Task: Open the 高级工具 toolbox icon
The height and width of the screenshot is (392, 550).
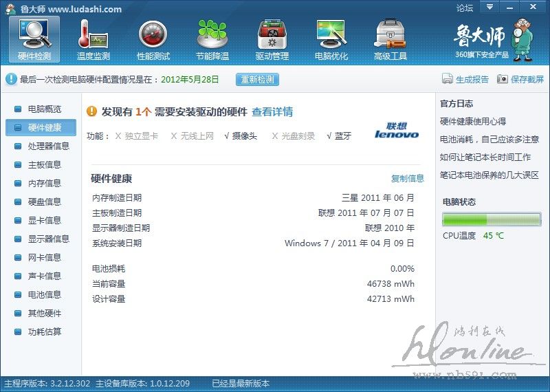Action: click(390, 39)
